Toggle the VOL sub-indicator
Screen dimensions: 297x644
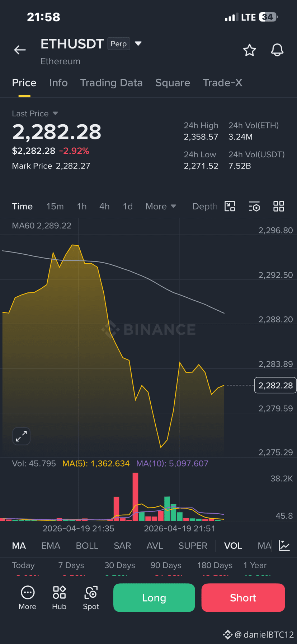click(233, 546)
